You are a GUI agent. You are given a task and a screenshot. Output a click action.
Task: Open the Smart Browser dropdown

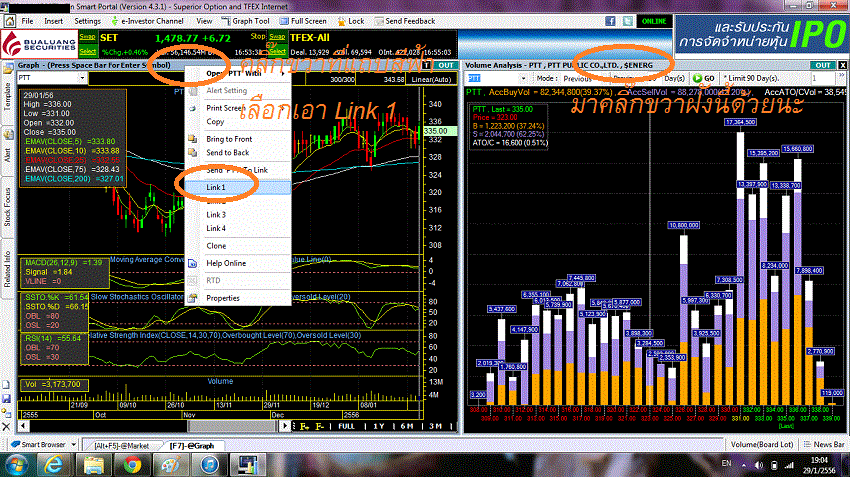tap(74, 444)
